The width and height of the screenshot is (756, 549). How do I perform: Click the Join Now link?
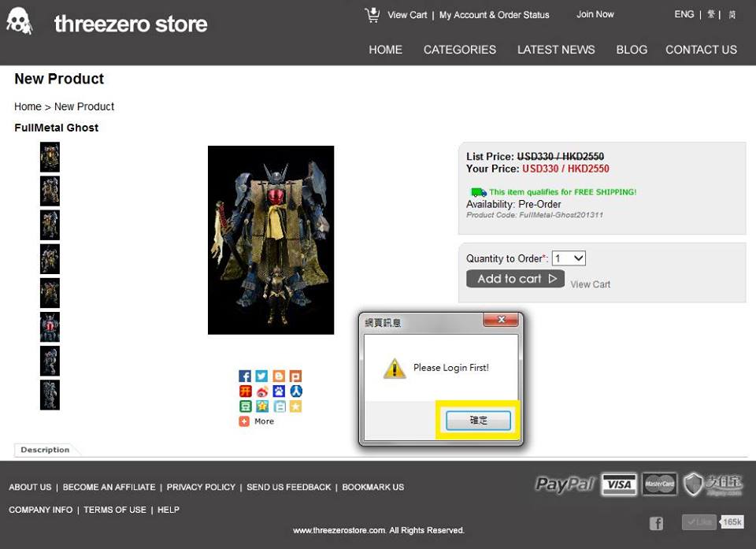point(595,14)
